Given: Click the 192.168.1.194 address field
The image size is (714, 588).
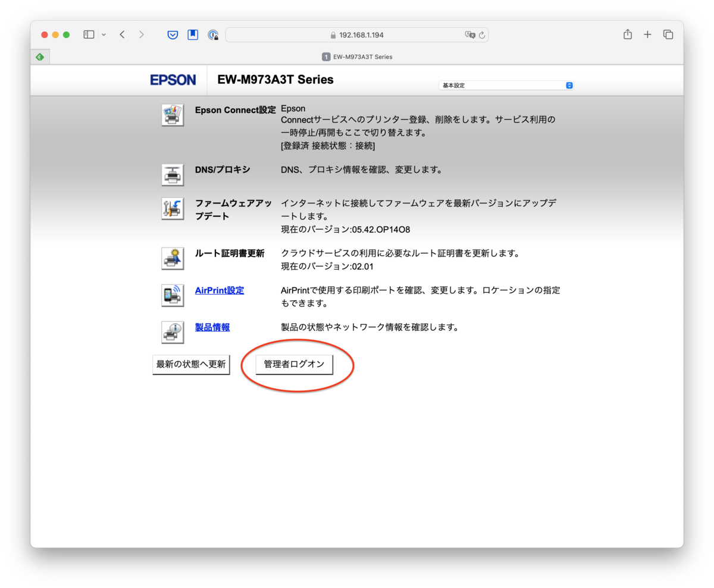Looking at the screenshot, I should coord(357,35).
